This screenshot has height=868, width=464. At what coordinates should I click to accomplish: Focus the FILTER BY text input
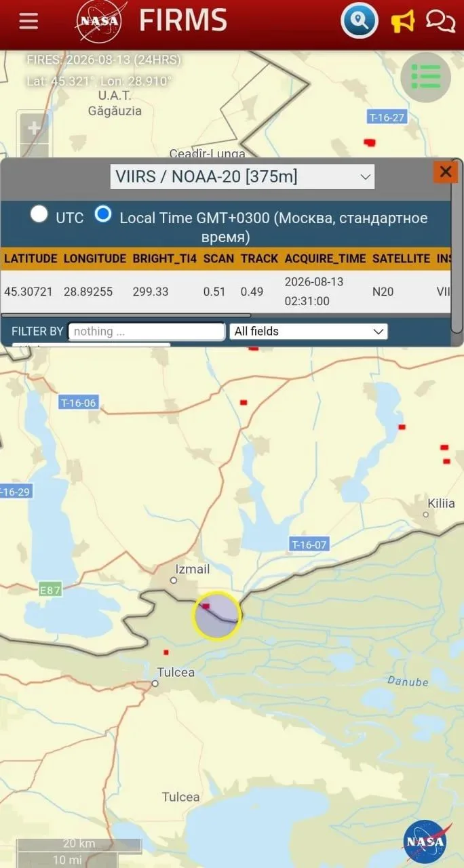pos(147,331)
